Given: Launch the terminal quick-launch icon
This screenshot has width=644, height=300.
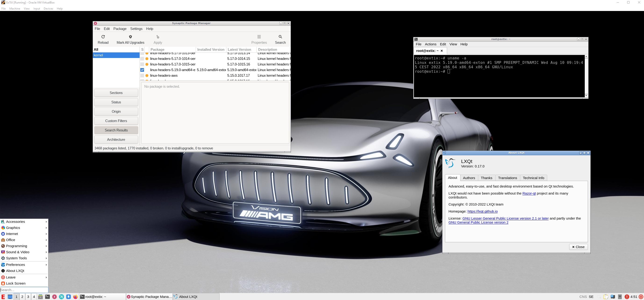Looking at the screenshot, I should tap(47, 297).
